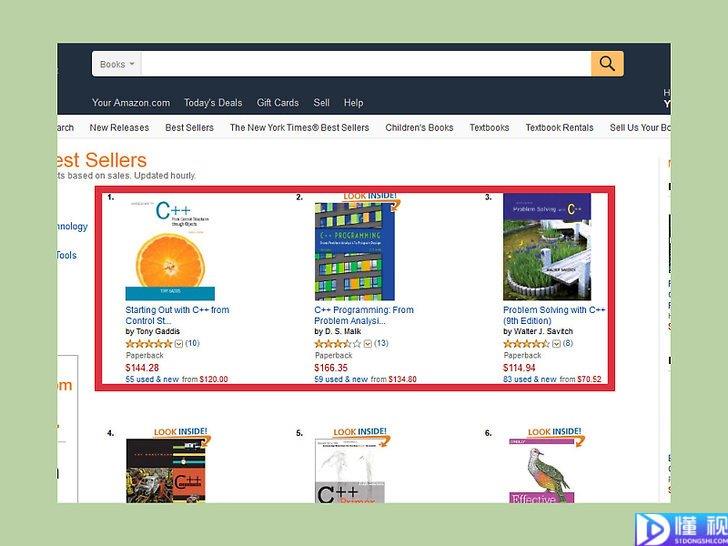The image size is (728, 546).
Task: Open the C++ Primer cover image
Action: click(x=351, y=470)
